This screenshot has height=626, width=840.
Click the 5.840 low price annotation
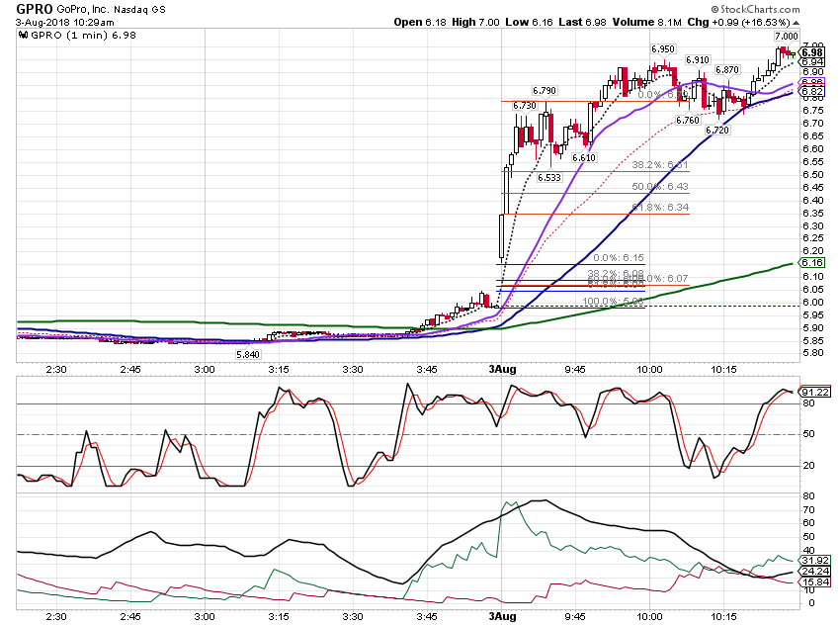247,354
